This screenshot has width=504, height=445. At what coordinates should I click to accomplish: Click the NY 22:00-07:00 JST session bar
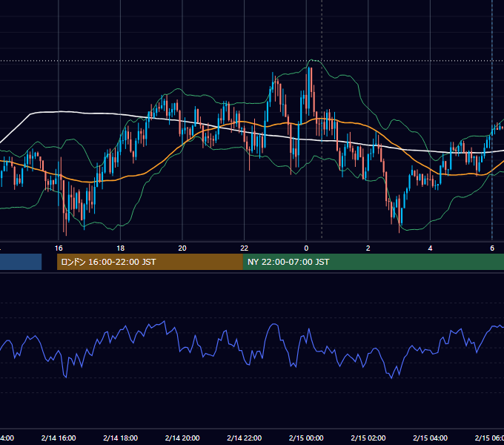coord(374,262)
